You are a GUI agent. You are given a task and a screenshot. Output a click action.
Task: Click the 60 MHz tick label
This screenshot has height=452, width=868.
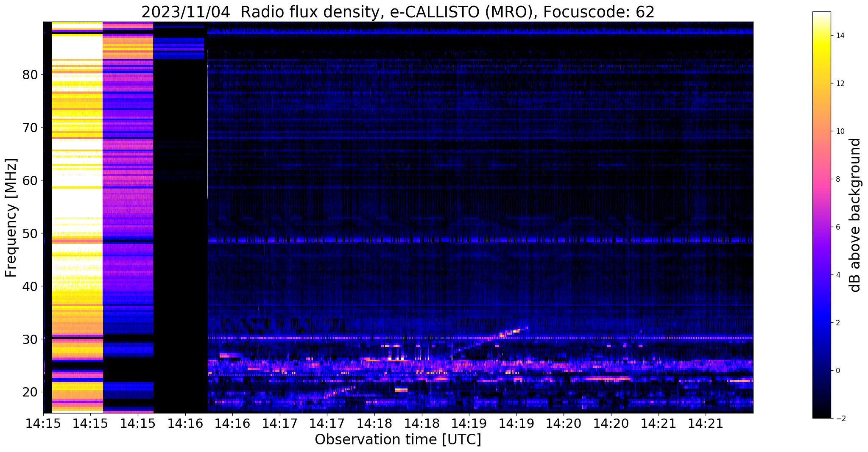coord(30,180)
